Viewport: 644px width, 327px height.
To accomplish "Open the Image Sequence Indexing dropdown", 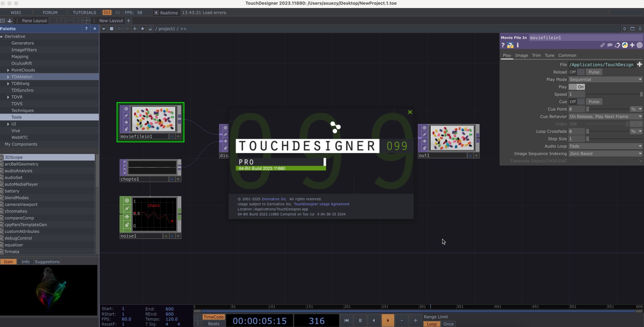I will (605, 154).
